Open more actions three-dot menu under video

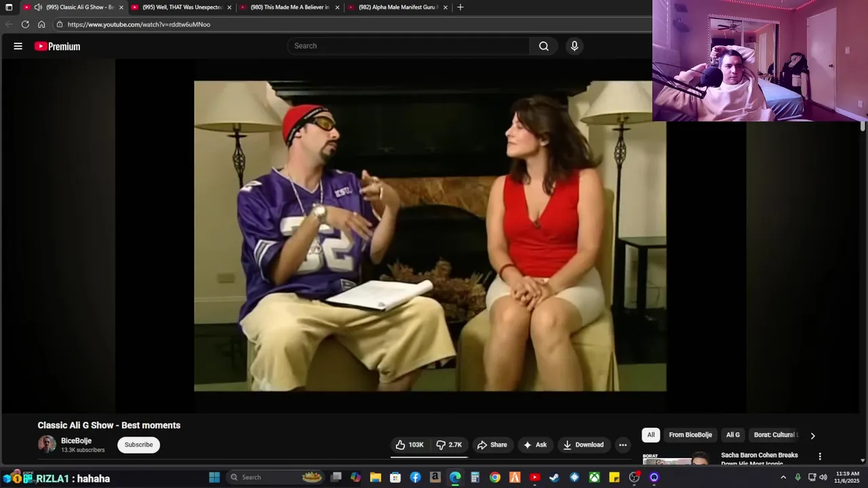tap(623, 445)
